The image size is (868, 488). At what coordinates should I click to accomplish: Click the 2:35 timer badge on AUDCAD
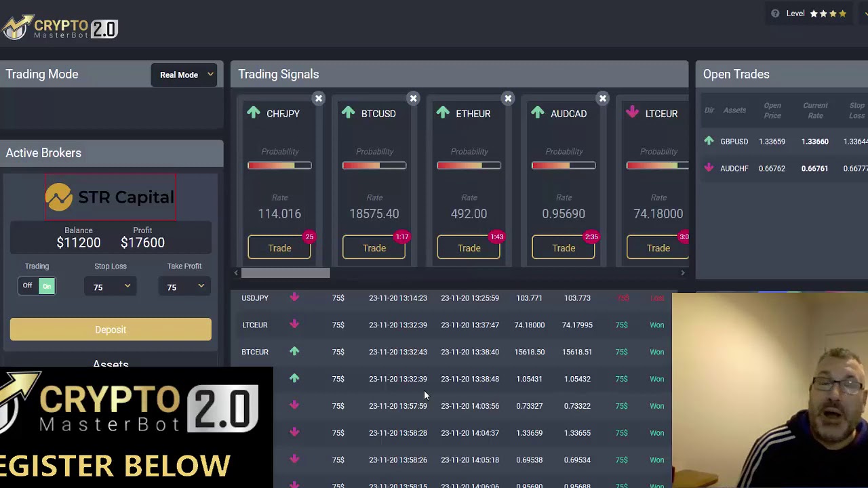pyautogui.click(x=591, y=237)
